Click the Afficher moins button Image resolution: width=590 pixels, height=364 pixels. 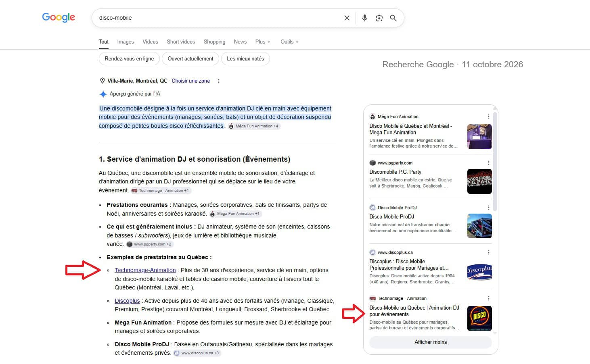point(431,342)
